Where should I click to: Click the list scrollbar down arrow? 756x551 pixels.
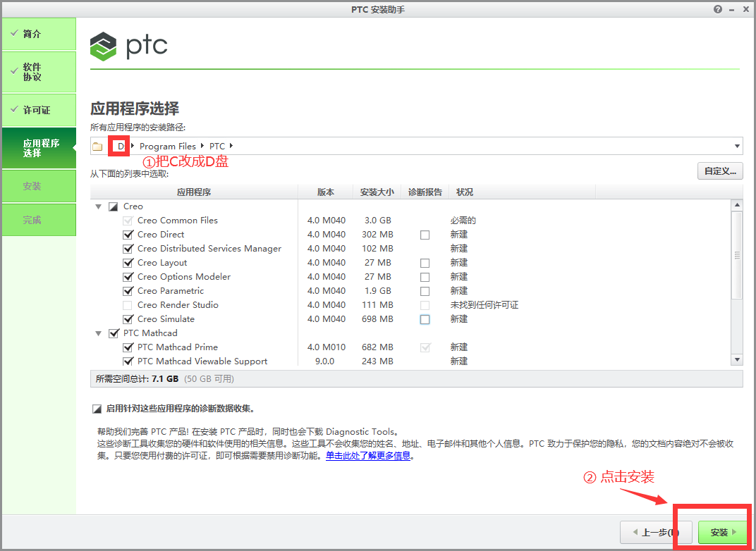pyautogui.click(x=737, y=360)
